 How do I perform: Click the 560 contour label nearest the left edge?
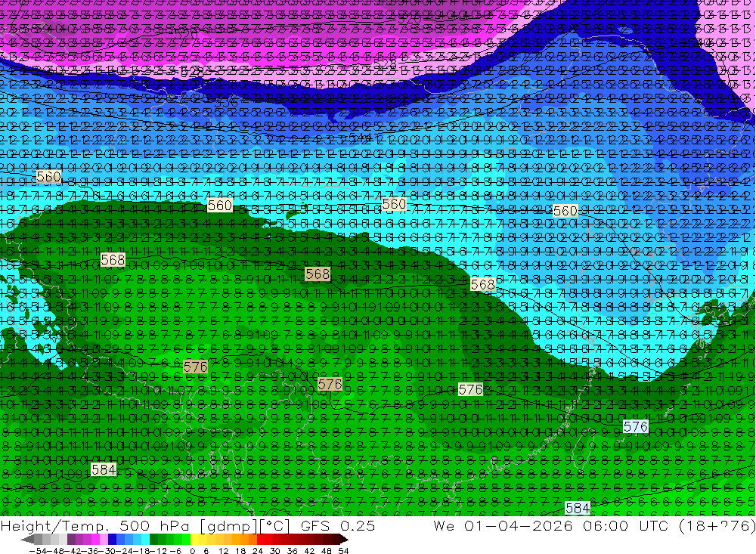[x=48, y=176]
